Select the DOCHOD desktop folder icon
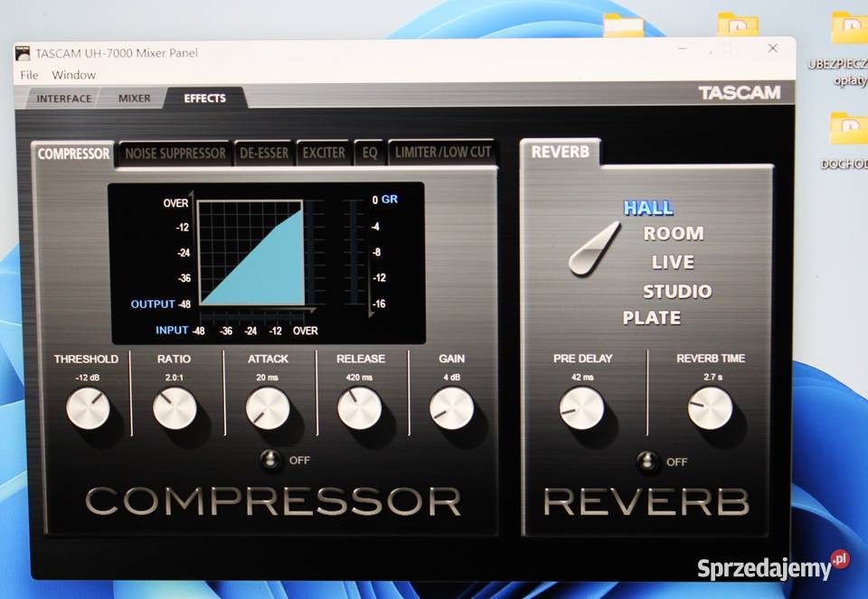This screenshot has width=868, height=599. (x=848, y=140)
